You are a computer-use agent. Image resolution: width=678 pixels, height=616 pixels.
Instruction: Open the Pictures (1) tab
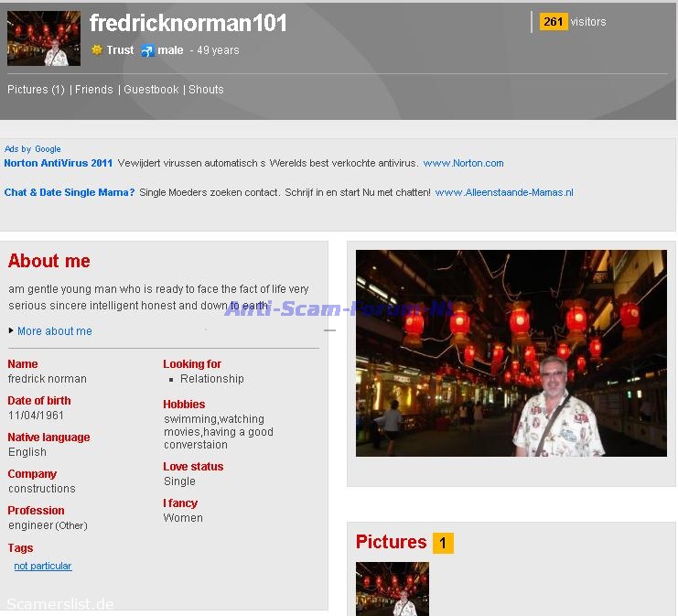pos(36,90)
